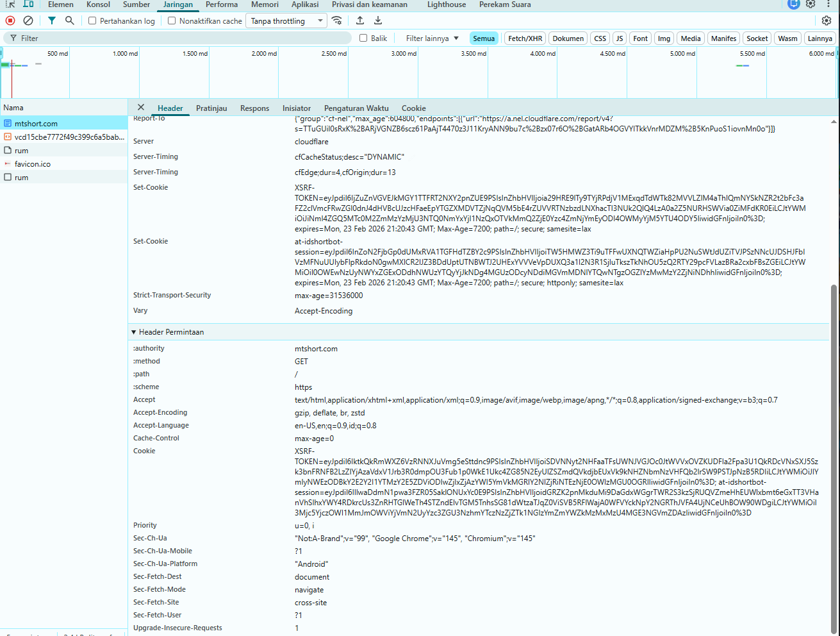The width and height of the screenshot is (840, 636).
Task: Select the Header request tab
Action: point(170,108)
